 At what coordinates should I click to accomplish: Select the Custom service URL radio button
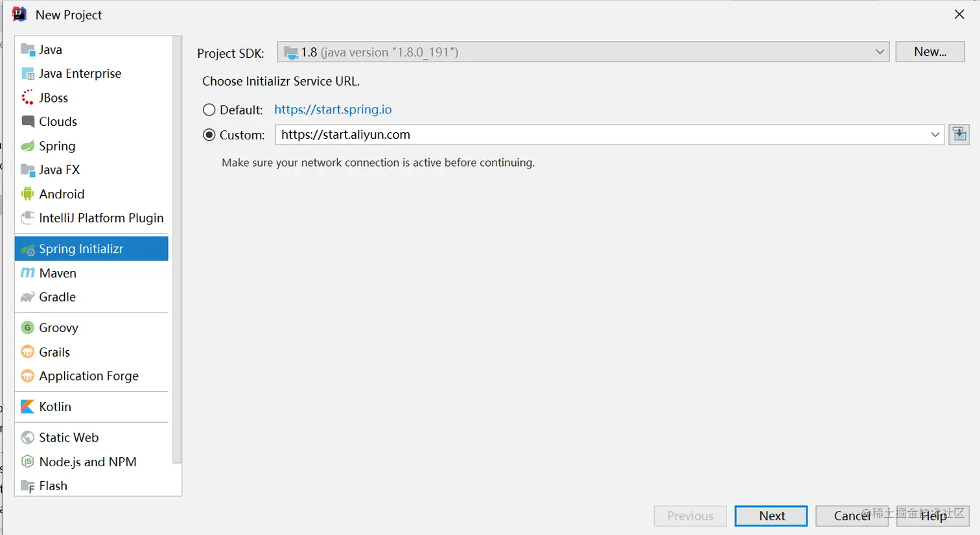click(209, 135)
